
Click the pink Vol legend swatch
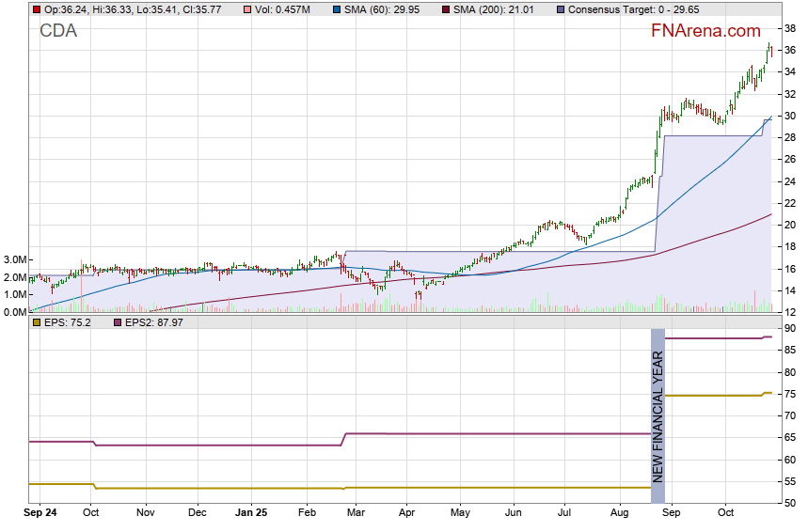tap(248, 9)
